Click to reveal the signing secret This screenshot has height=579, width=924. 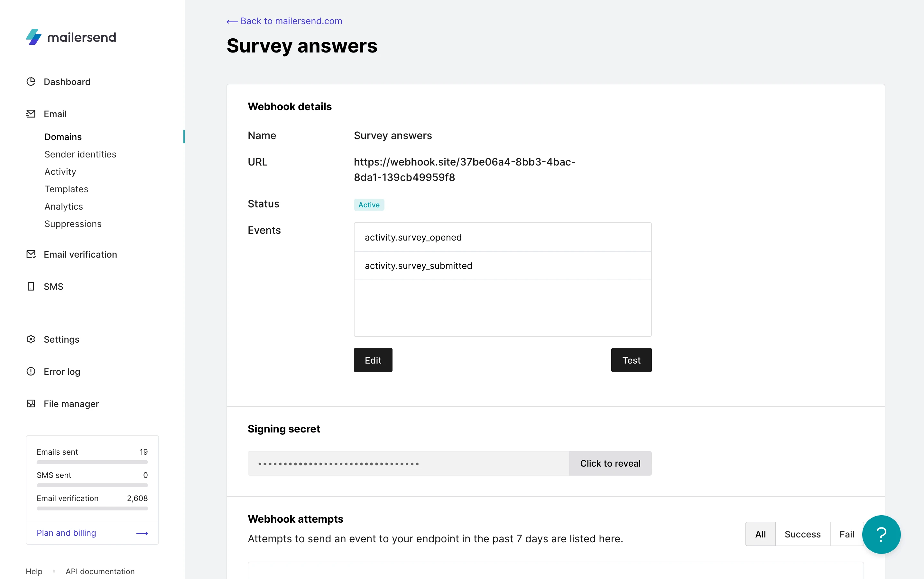pyautogui.click(x=610, y=463)
